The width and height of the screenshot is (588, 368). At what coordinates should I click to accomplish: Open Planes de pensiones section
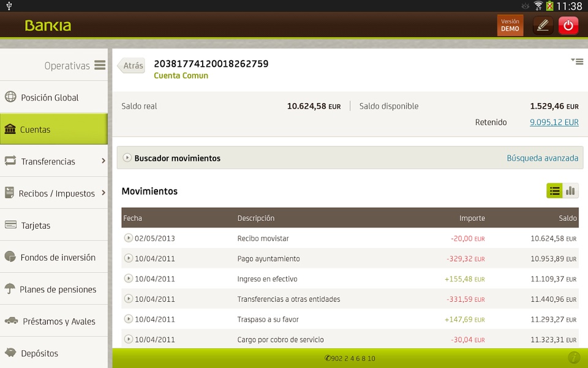click(54, 289)
